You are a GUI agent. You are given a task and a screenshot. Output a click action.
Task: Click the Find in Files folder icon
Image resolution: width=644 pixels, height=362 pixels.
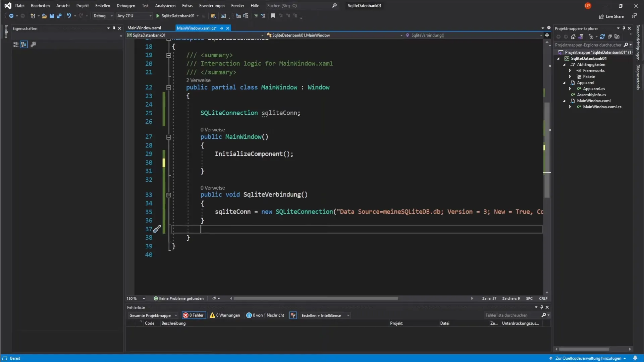pos(213,16)
